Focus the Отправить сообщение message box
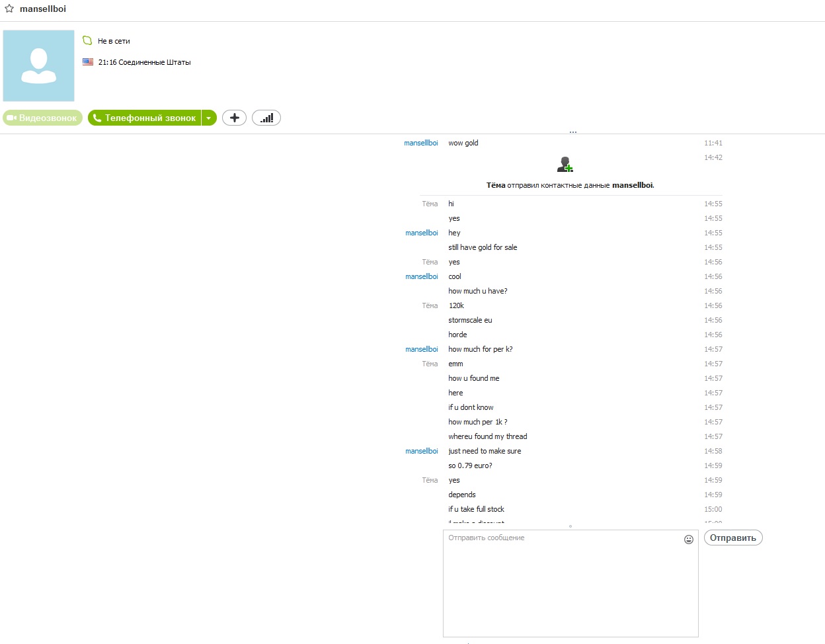The width and height of the screenshot is (825, 644). [570, 583]
